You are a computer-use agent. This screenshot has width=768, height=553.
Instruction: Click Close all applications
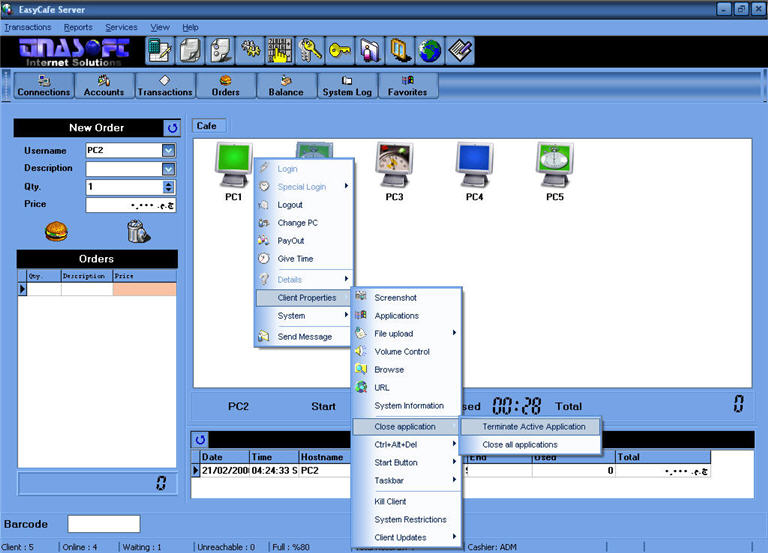click(531, 445)
